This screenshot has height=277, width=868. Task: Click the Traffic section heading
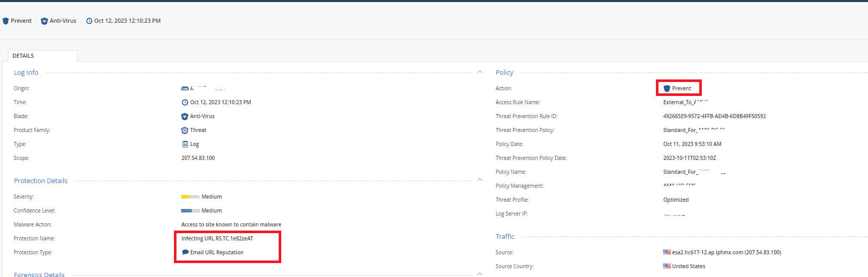coord(505,237)
